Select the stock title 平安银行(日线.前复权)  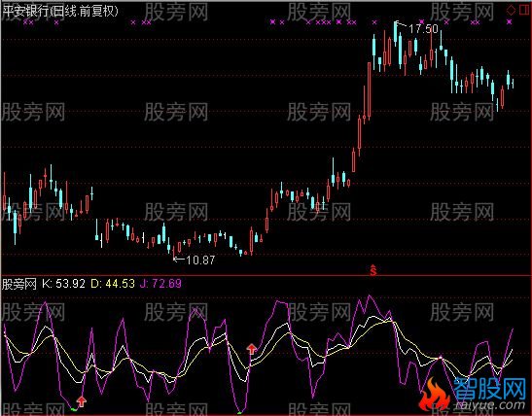[x=60, y=12]
